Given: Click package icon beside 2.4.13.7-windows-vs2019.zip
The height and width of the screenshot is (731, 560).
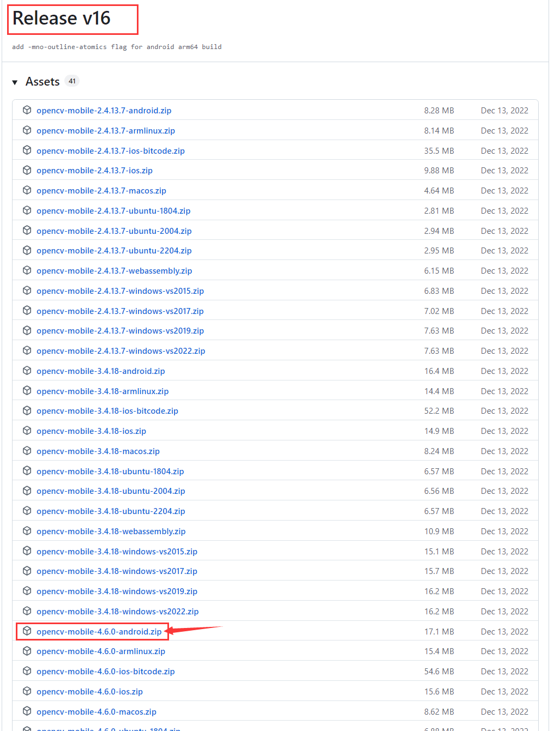Looking at the screenshot, I should coord(27,330).
